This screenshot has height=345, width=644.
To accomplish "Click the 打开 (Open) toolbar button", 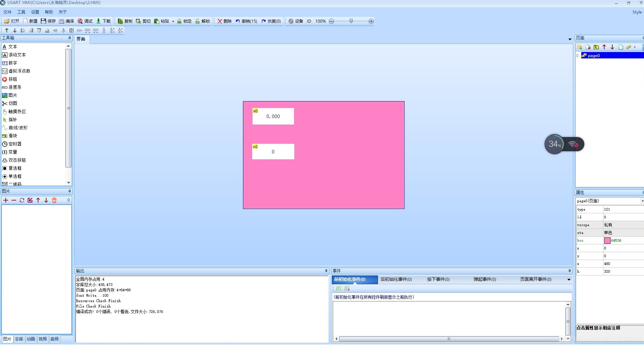I will click(x=12, y=21).
